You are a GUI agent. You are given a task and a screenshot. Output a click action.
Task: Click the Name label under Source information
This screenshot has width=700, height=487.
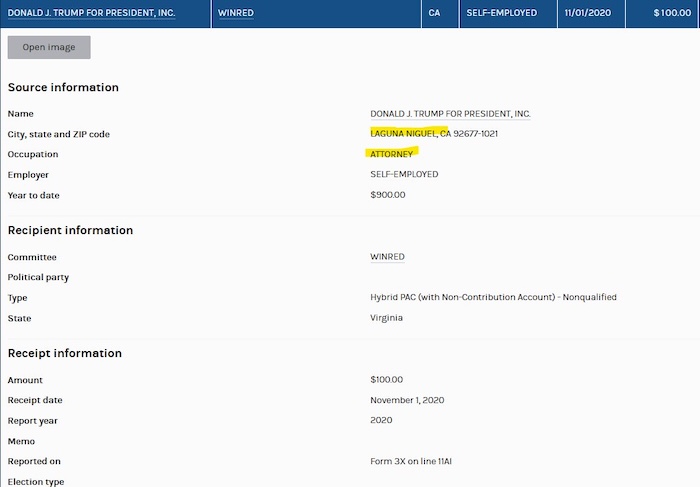21,113
